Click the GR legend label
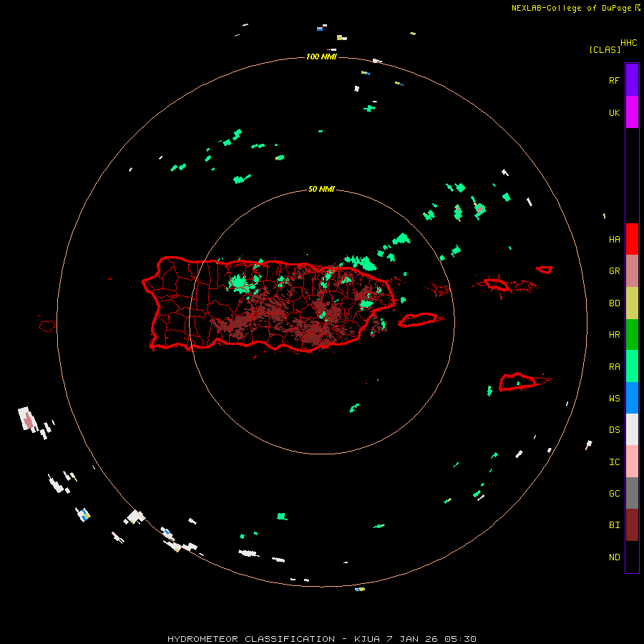The image size is (644, 644). point(614,271)
